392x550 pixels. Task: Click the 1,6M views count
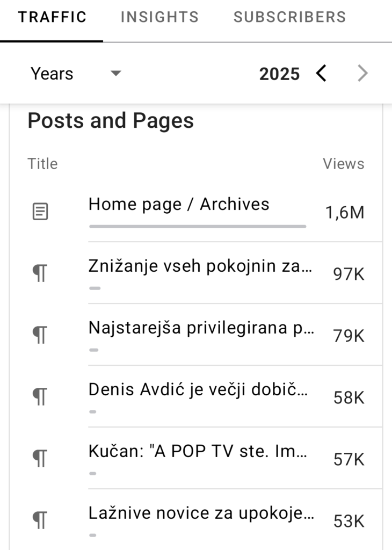point(344,213)
